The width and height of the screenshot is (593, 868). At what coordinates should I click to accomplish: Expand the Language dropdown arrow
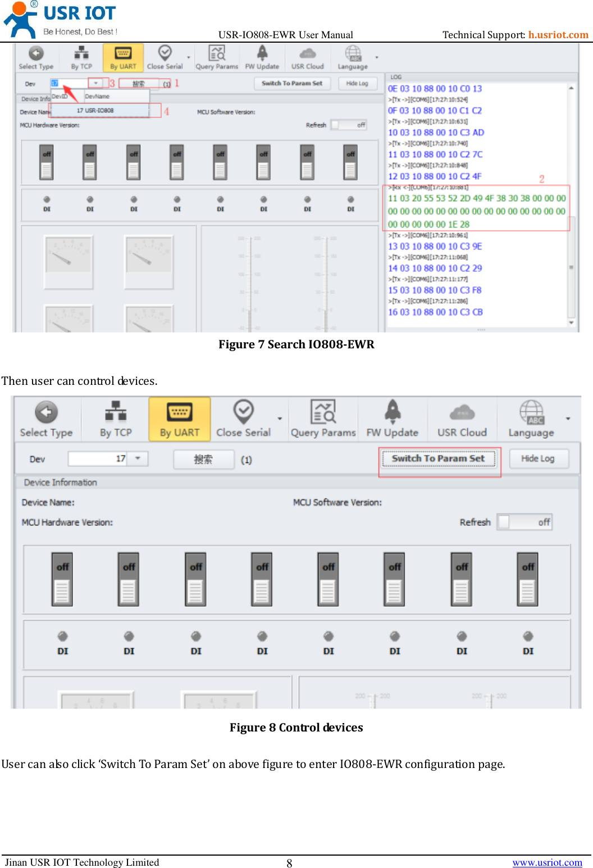click(568, 418)
